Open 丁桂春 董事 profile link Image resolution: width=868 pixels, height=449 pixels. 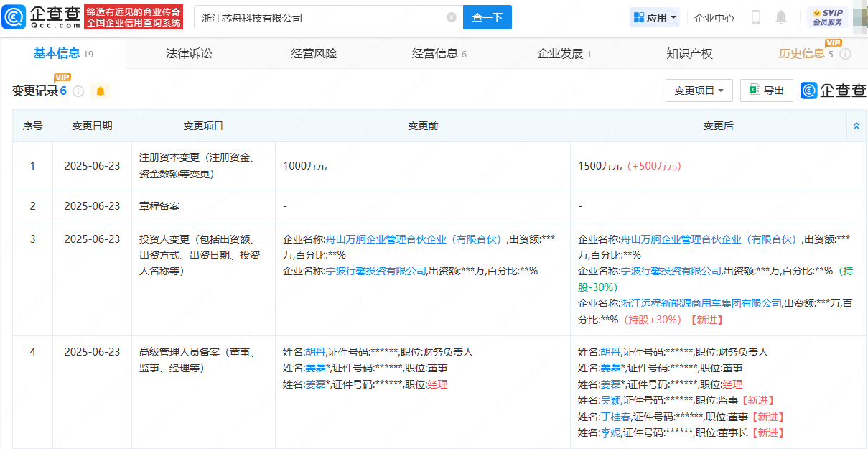tap(615, 417)
